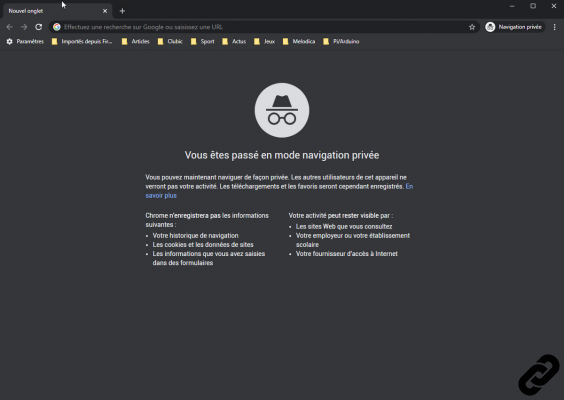Focus the address bar search field
This screenshot has width=564, height=400.
(264, 27)
